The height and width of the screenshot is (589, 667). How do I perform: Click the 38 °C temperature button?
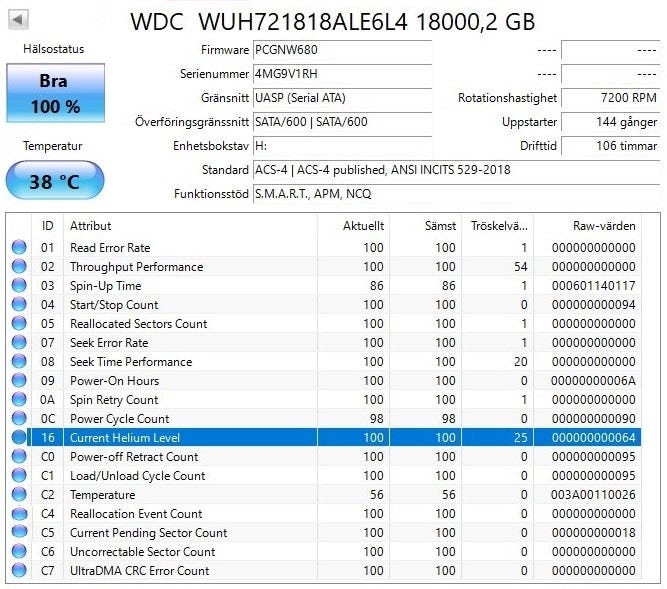click(55, 180)
